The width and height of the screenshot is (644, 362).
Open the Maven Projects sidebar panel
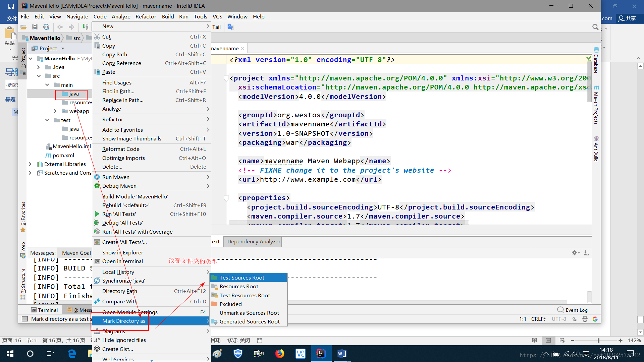[x=596, y=105]
